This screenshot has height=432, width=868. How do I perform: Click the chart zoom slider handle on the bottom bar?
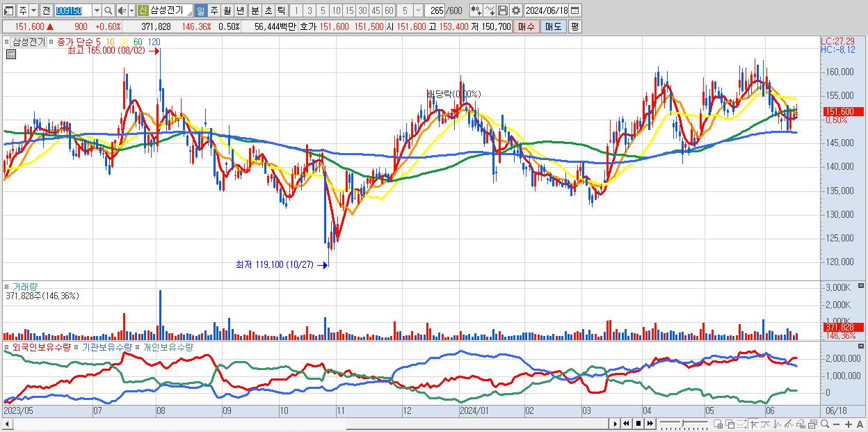(x=682, y=424)
